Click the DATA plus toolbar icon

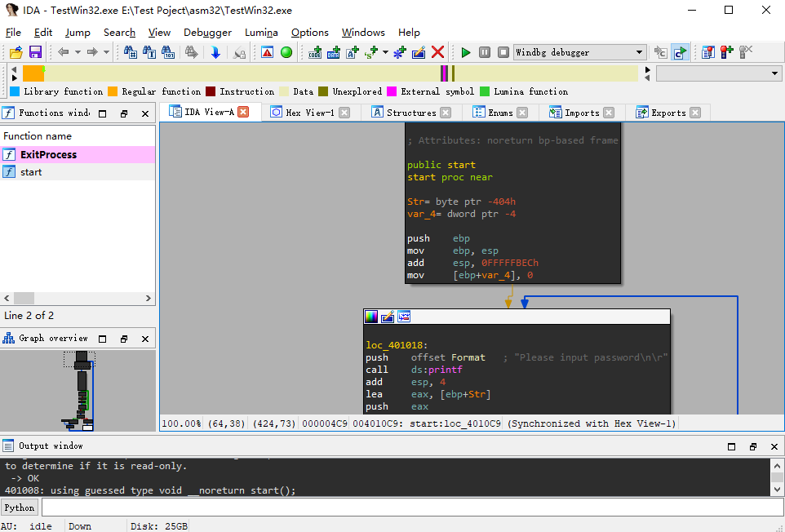pos(334,52)
